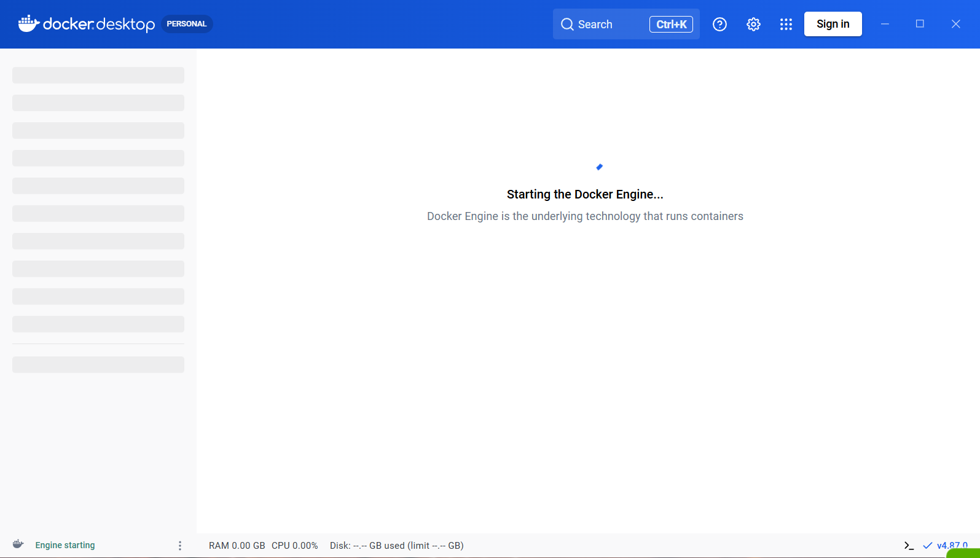
Task: Open the help question mark icon
Action: [x=719, y=24]
